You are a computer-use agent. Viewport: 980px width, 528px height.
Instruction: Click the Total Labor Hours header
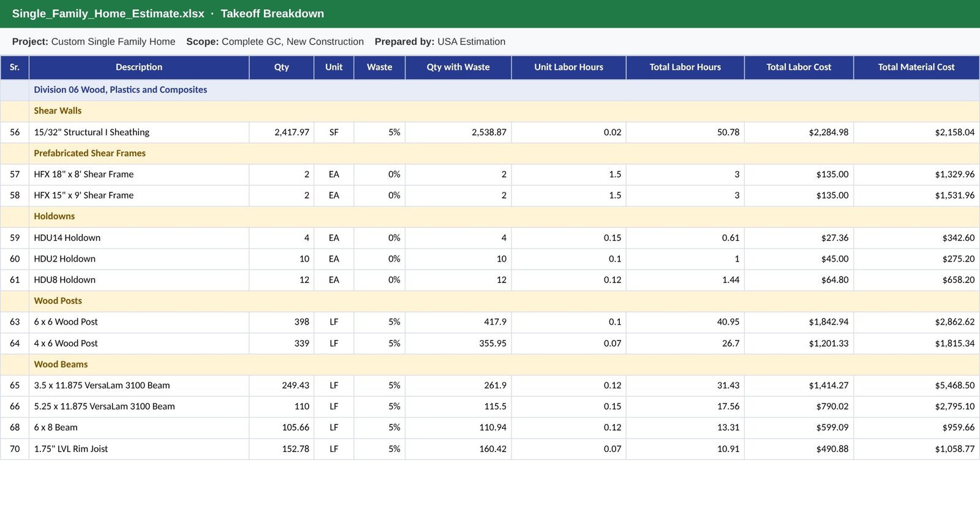[x=685, y=67]
